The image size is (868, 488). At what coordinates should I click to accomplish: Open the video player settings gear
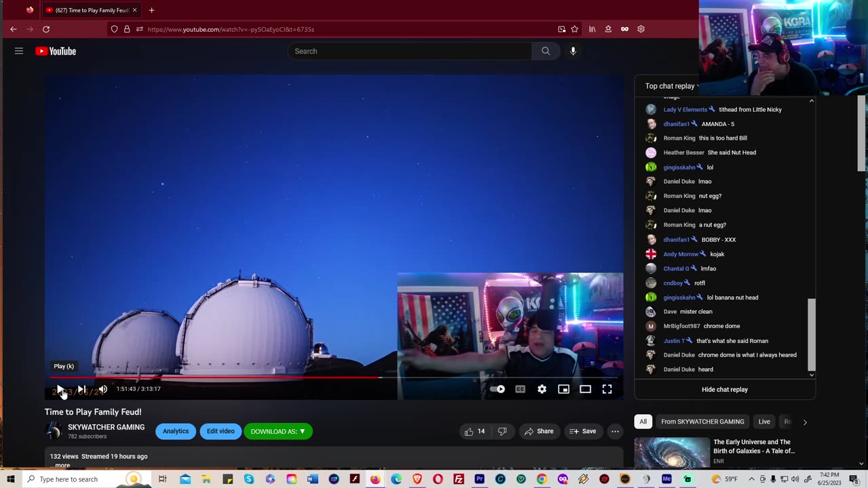tap(542, 389)
